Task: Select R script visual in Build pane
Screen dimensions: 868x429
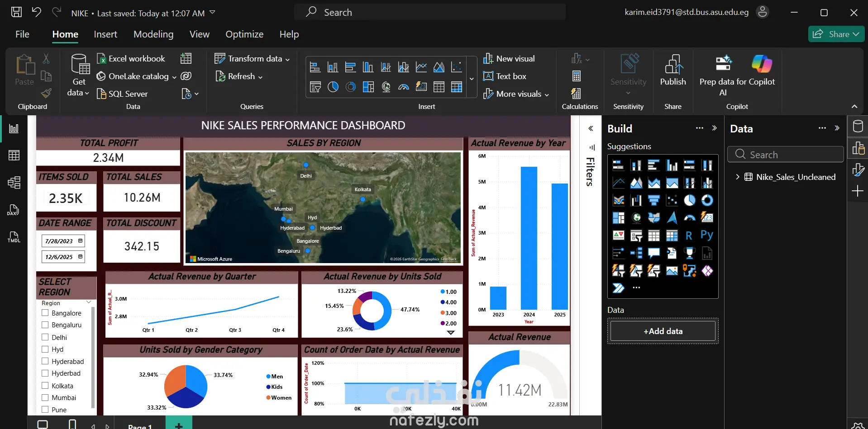Action: click(689, 236)
